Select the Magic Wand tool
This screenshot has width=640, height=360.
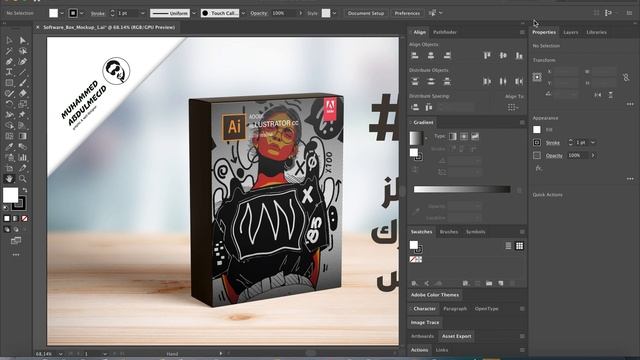(x=9, y=51)
